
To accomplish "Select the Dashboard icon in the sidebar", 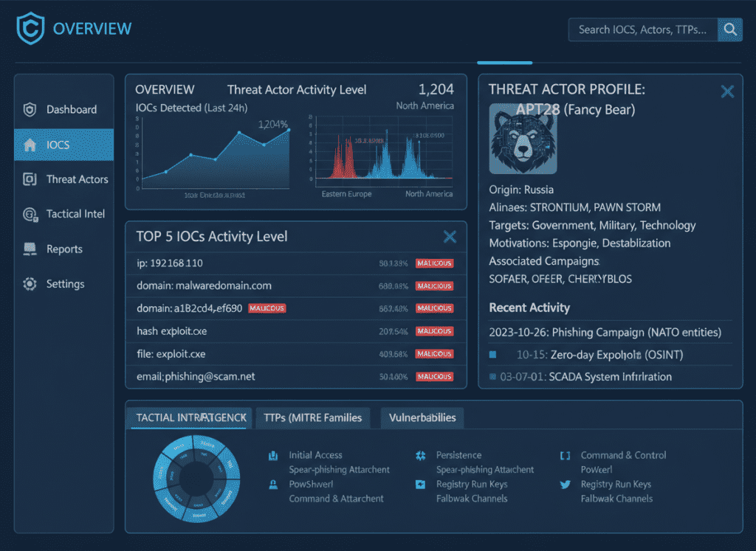I will (x=30, y=109).
